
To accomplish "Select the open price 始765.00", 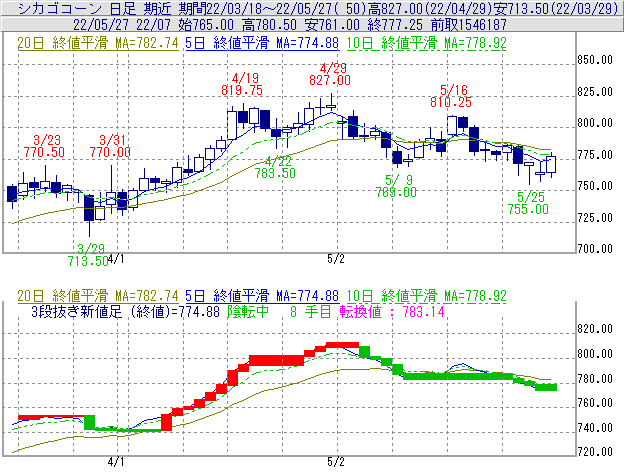I will tap(206, 25).
